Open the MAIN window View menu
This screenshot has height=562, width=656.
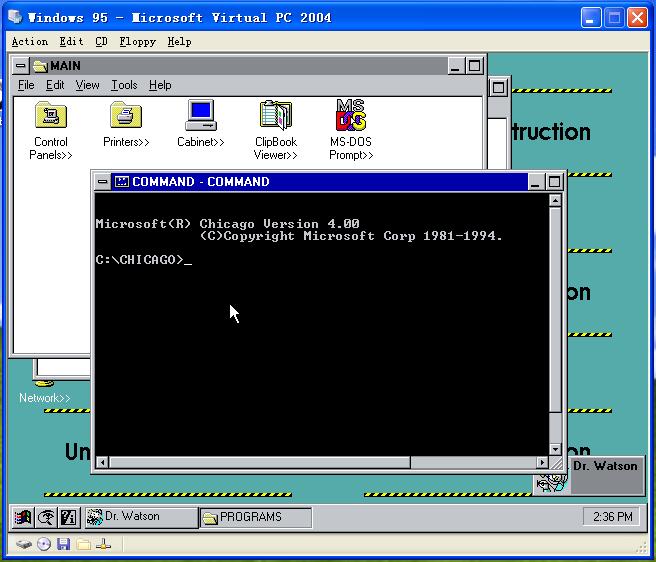87,85
